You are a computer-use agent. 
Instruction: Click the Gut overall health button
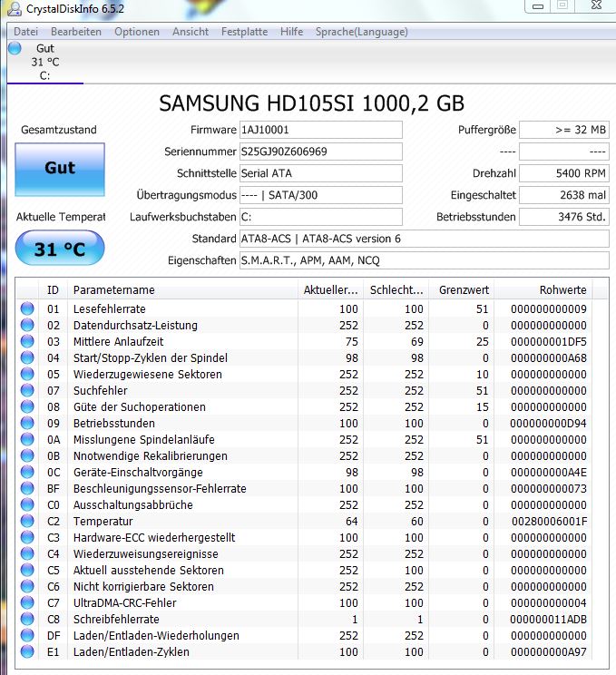[60, 169]
